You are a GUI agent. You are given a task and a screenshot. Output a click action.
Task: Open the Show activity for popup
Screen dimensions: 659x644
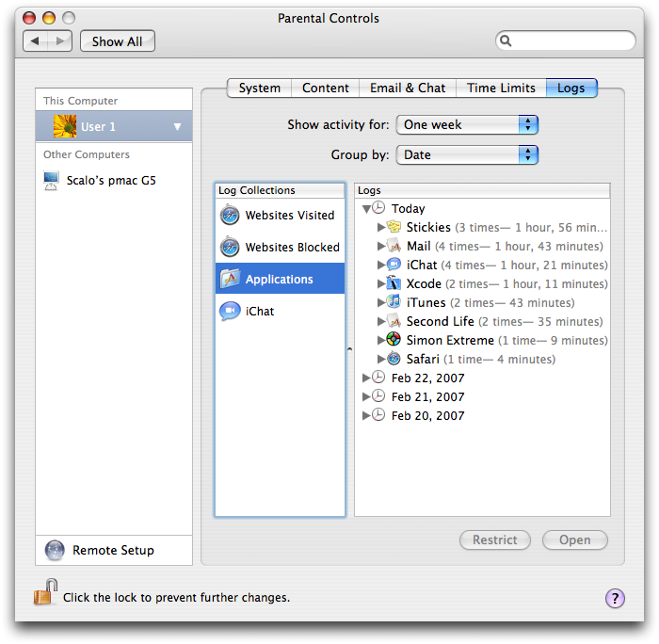[467, 125]
